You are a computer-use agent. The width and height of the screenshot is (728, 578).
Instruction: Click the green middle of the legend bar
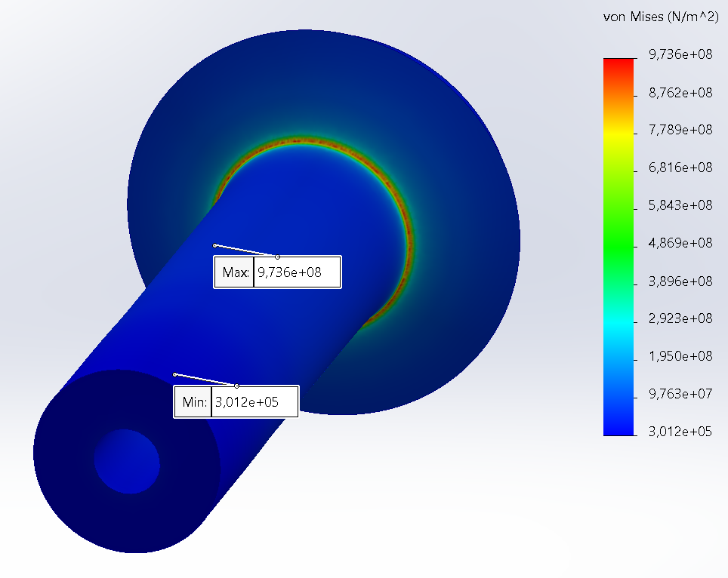(618, 243)
